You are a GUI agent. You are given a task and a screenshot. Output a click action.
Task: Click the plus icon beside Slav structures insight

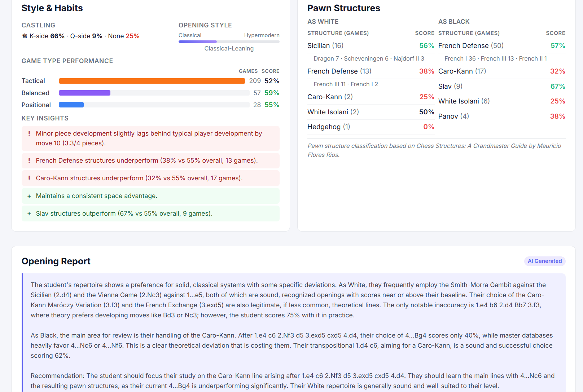[x=29, y=213]
